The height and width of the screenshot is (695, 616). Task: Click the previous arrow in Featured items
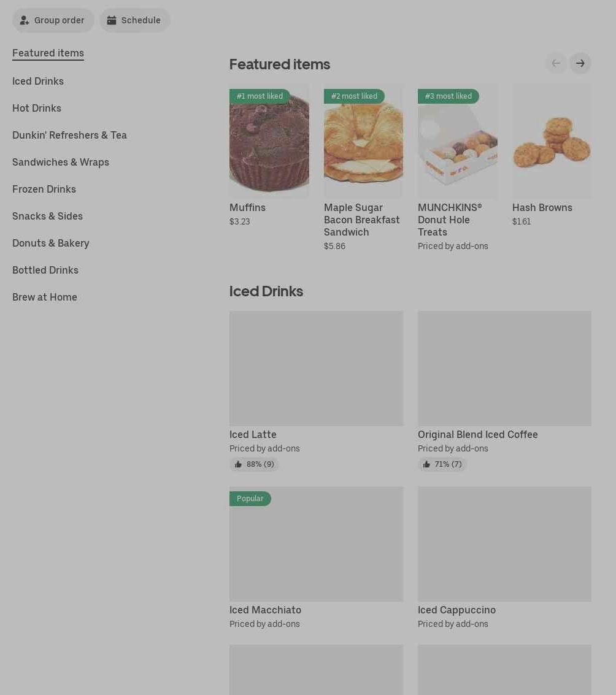tap(556, 63)
